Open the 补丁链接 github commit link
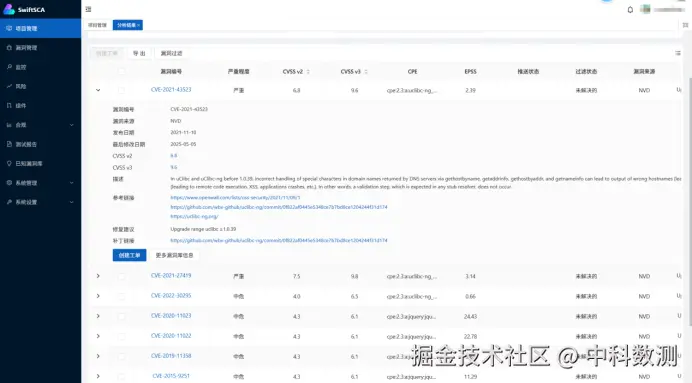This screenshot has width=692, height=383. coord(279,240)
